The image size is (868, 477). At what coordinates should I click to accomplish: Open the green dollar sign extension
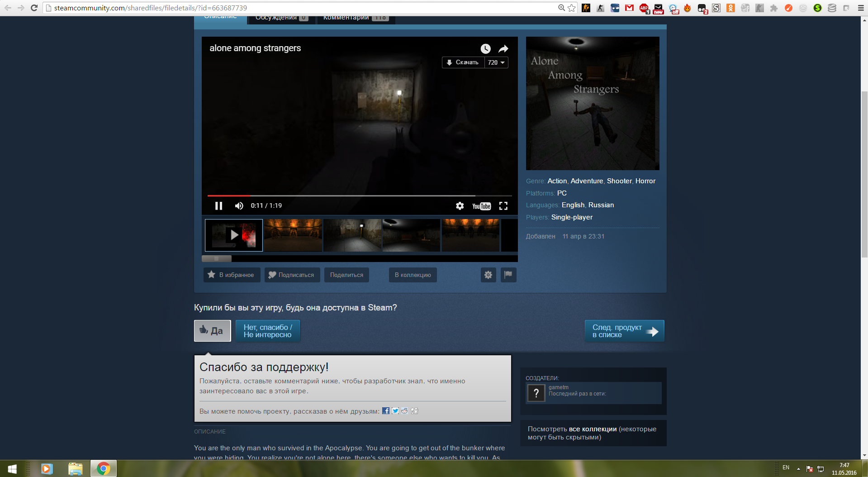click(817, 8)
